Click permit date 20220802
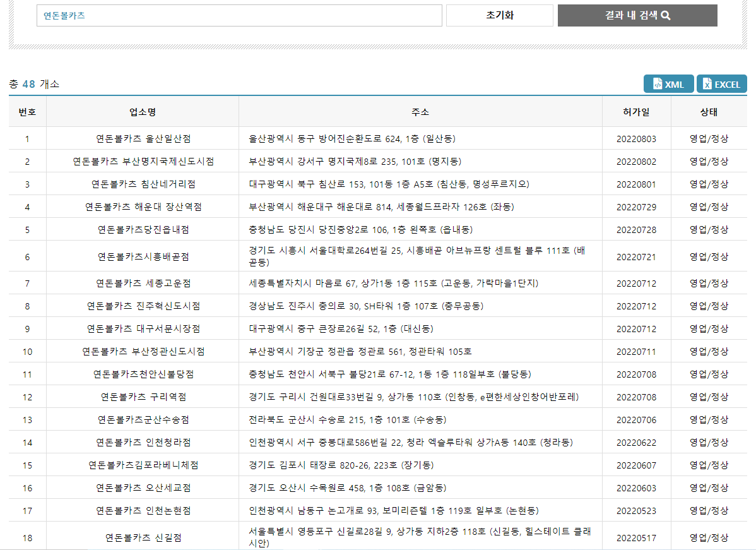756x550 pixels. [x=637, y=162]
